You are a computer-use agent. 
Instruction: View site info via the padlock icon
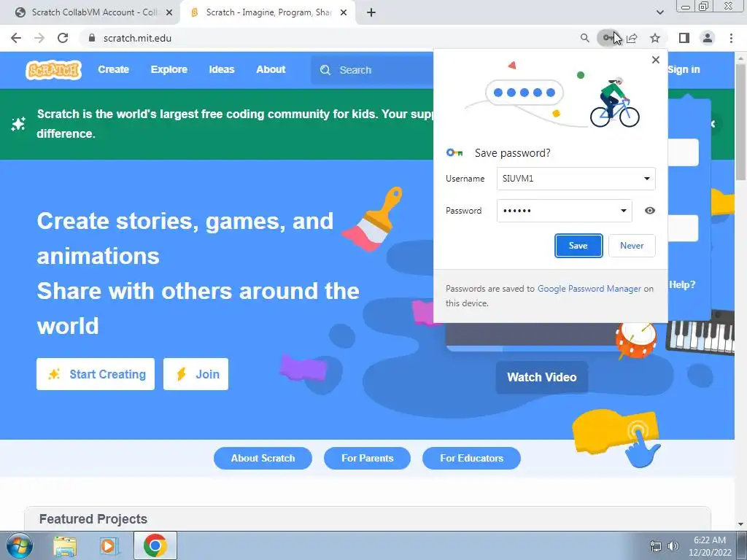point(92,38)
